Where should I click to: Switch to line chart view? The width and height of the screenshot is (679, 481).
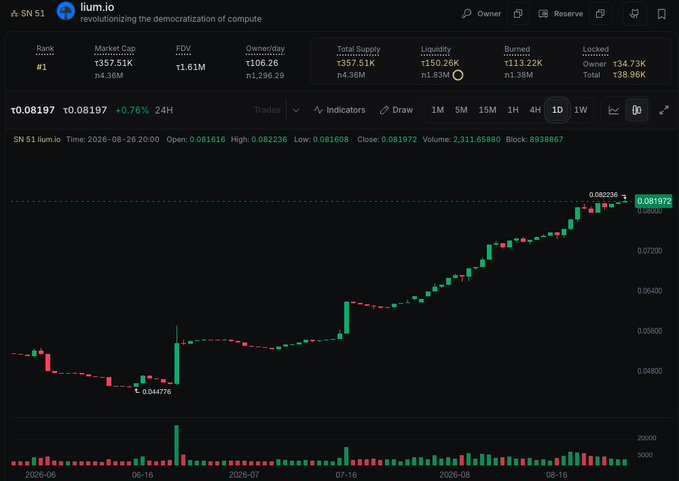click(x=614, y=110)
